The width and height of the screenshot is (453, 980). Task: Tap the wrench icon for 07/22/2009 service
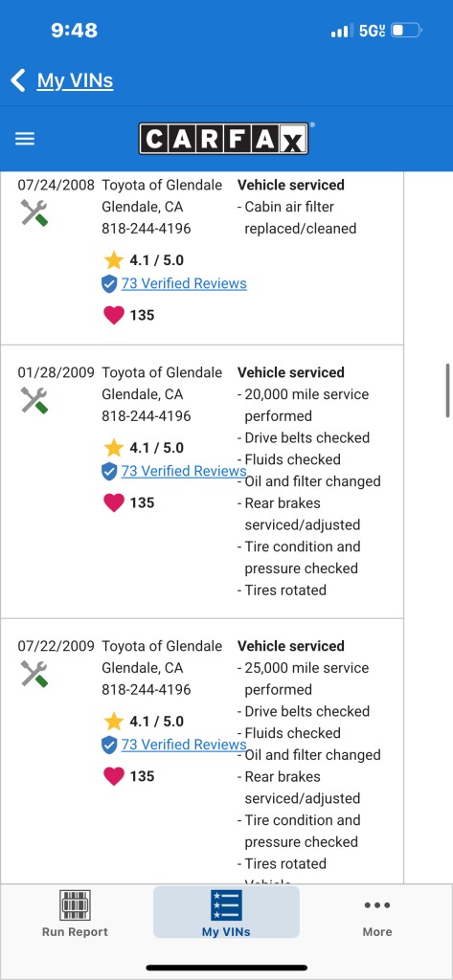tap(34, 674)
